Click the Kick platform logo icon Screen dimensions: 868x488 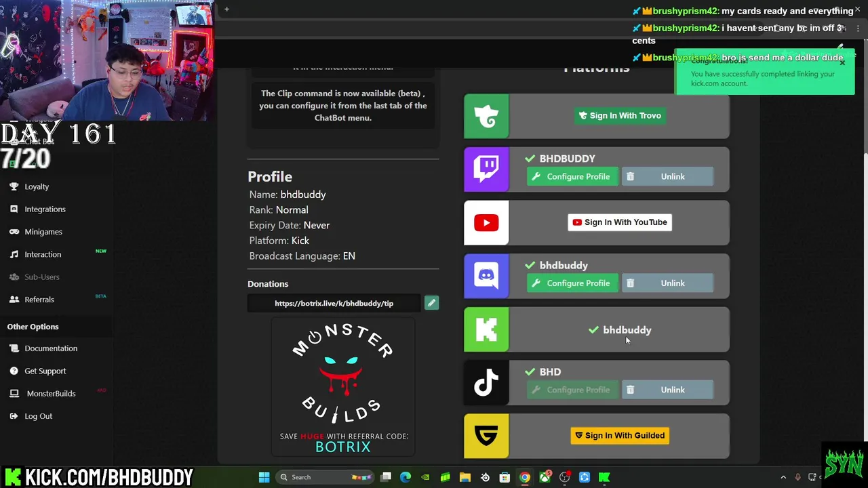(486, 329)
